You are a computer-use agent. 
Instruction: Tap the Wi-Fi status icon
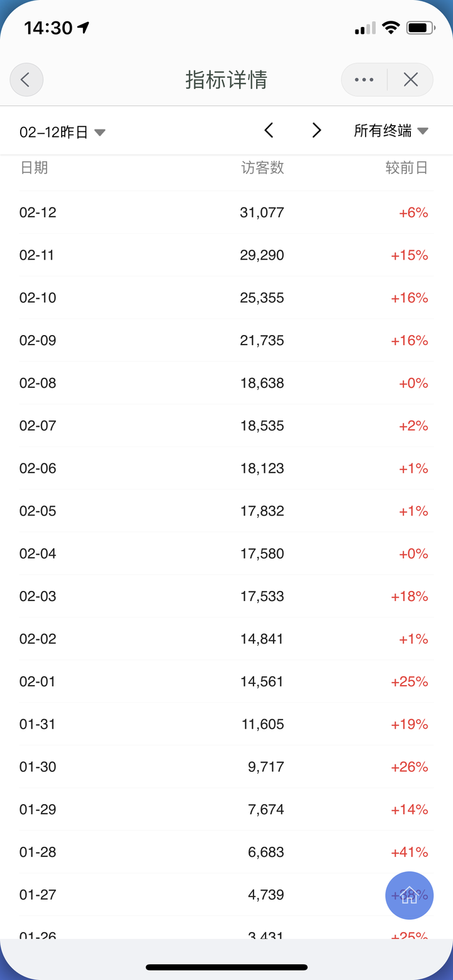(391, 28)
